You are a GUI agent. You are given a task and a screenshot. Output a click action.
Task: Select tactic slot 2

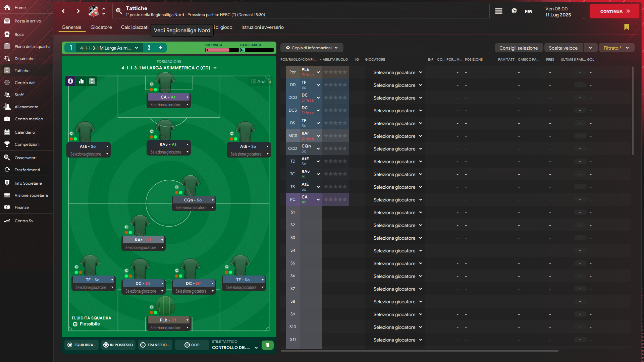tap(149, 48)
